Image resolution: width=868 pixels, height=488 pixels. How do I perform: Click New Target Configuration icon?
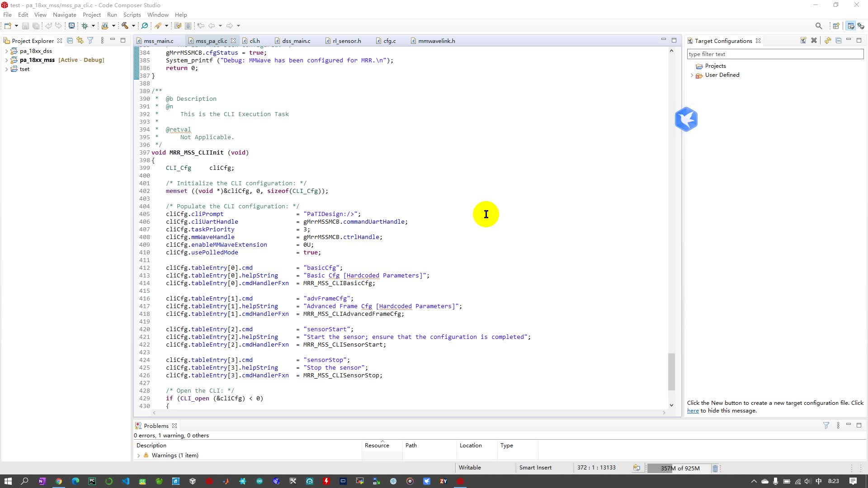[x=803, y=41]
